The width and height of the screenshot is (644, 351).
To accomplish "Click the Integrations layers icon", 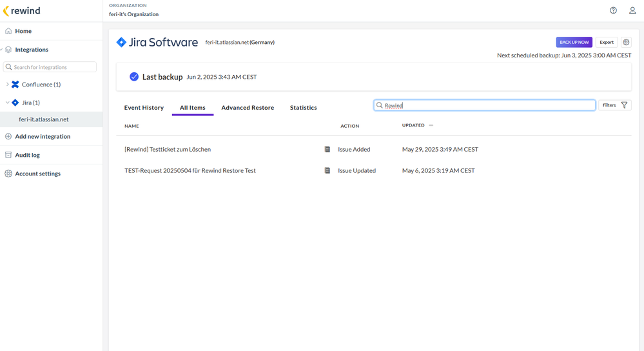I will point(8,49).
